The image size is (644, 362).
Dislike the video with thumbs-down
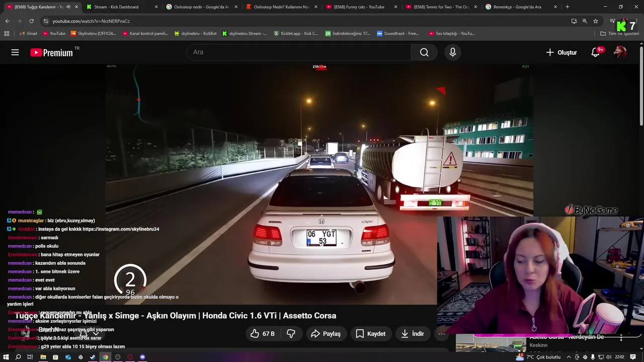click(x=291, y=333)
